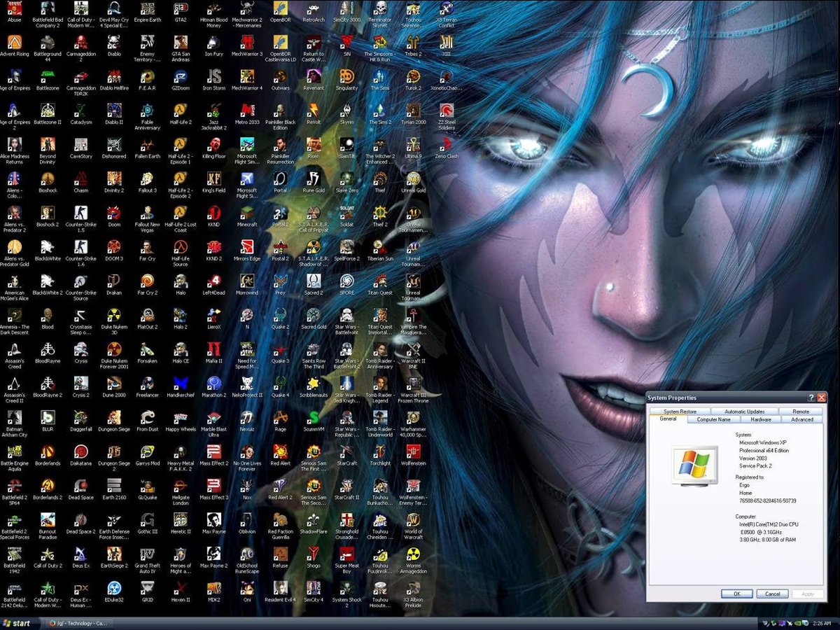
Task: Open the Freelancer desktop icon
Action: pos(147,387)
